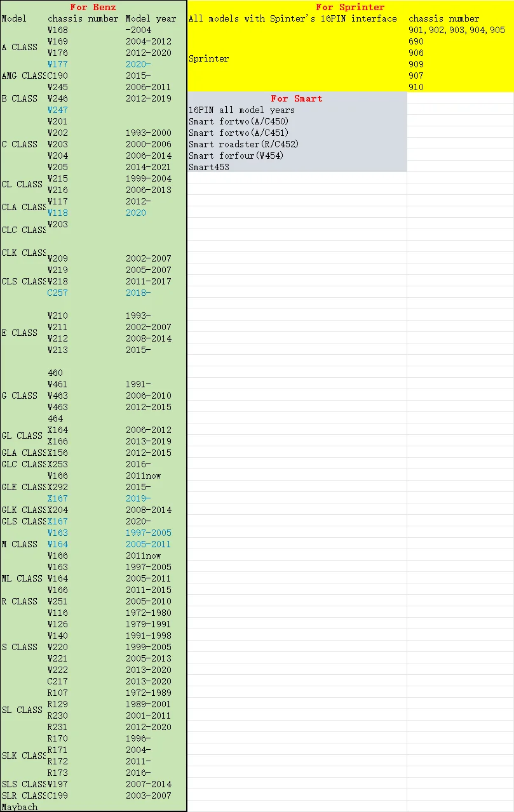Viewport: 514px width, 812px height.
Task: Select the 'For Sprinter' header cell
Action: [350, 7]
